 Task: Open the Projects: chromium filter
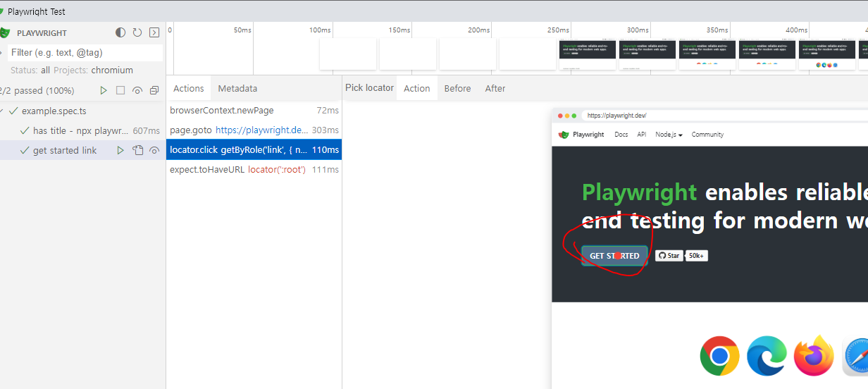93,70
